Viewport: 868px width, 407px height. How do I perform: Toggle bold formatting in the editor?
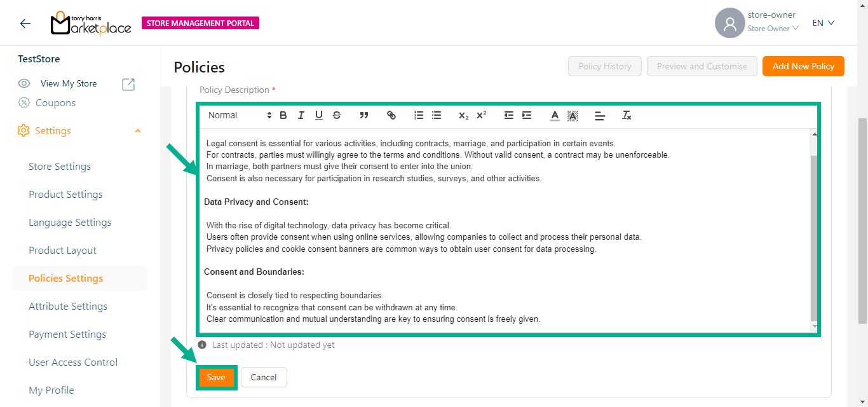click(283, 115)
